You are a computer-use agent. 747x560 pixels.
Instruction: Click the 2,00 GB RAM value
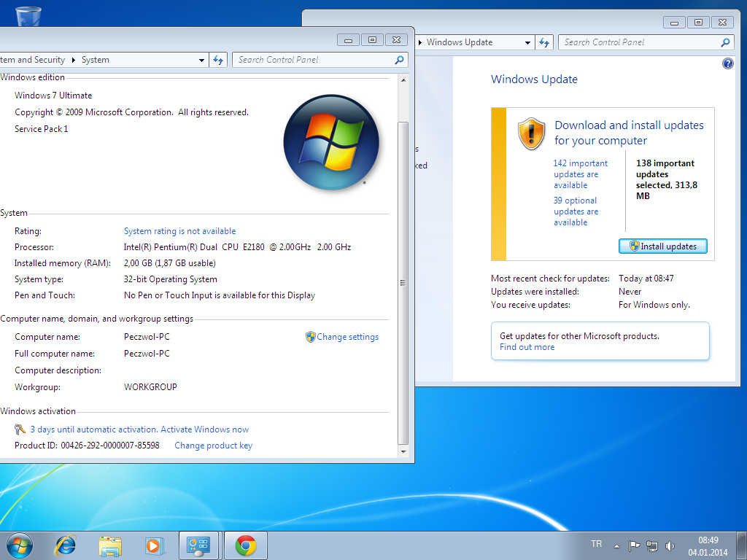pyautogui.click(x=169, y=262)
